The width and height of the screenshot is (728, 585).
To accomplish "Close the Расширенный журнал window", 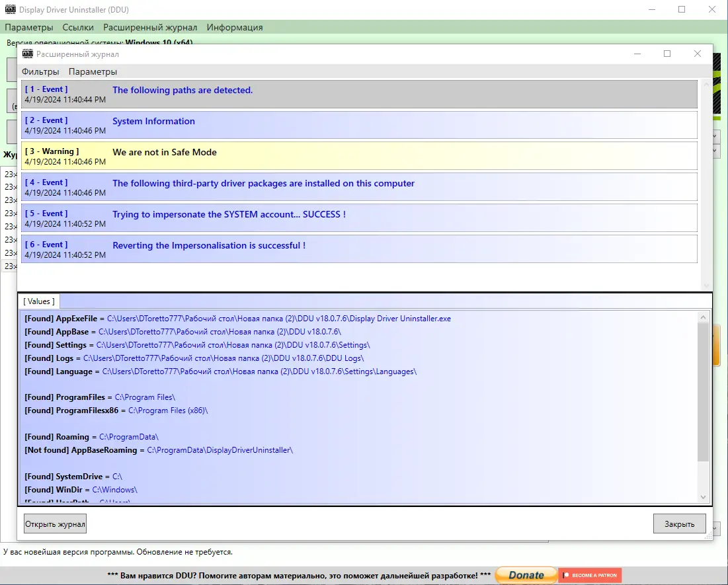I will click(x=698, y=54).
